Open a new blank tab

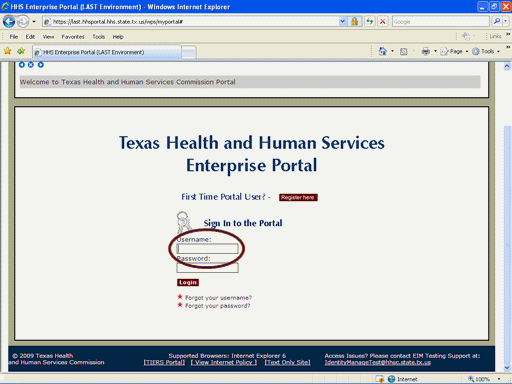point(189,52)
